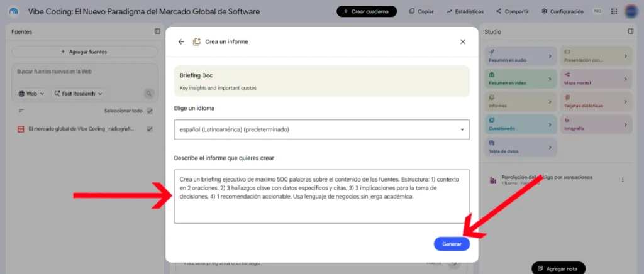Click the chat send arrow button

coord(454,263)
